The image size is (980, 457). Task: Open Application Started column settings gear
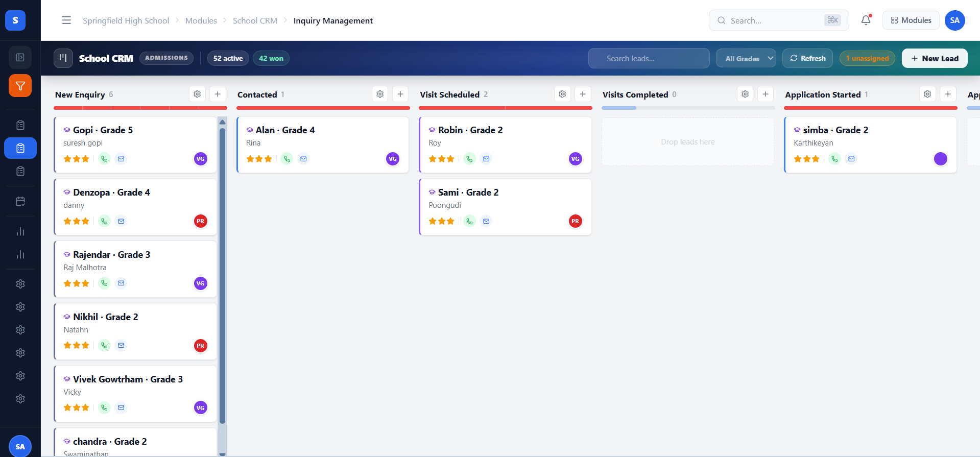927,94
